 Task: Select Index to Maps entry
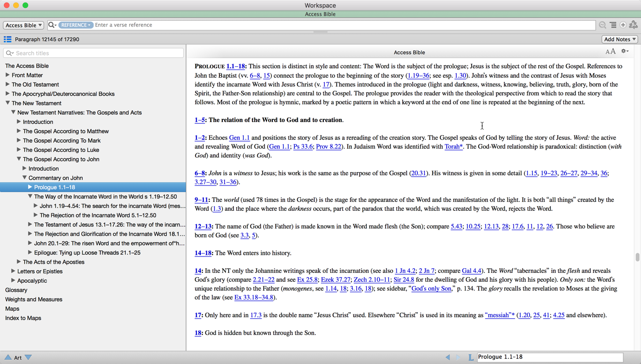(23, 318)
